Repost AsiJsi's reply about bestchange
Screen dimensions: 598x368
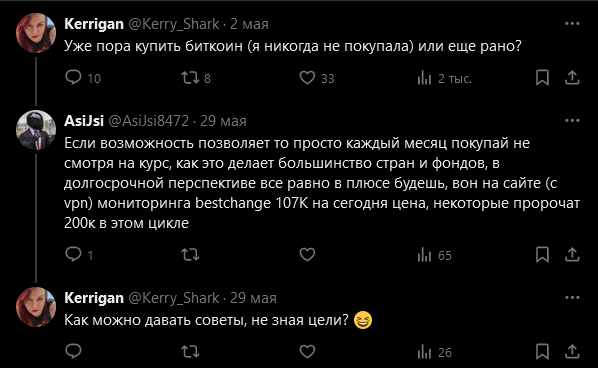[x=190, y=254]
